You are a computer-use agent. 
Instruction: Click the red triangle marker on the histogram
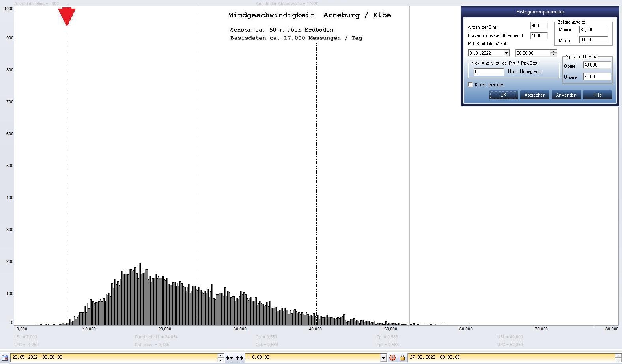67,17
